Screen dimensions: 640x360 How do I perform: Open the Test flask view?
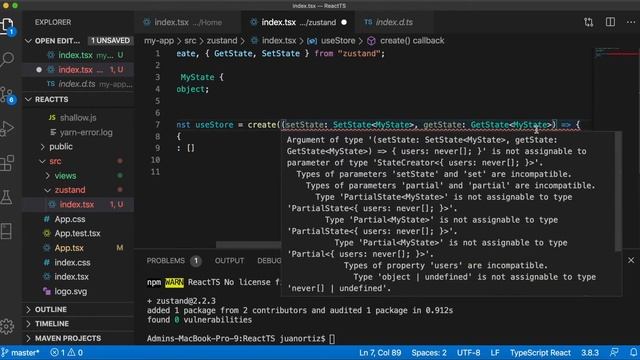tap(7, 197)
